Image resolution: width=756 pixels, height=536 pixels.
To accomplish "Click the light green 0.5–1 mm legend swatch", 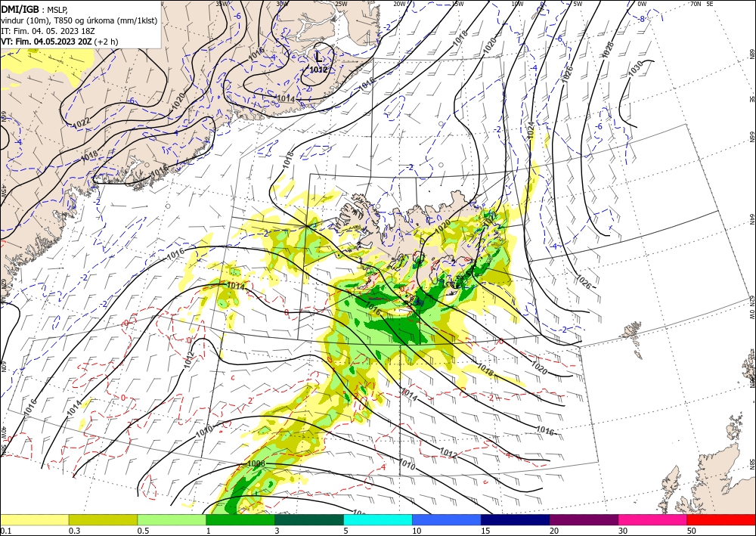I will coord(172,519).
